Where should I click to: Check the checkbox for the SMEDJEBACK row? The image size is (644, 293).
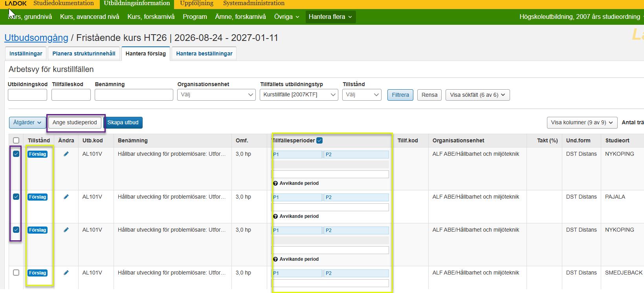(x=16, y=273)
